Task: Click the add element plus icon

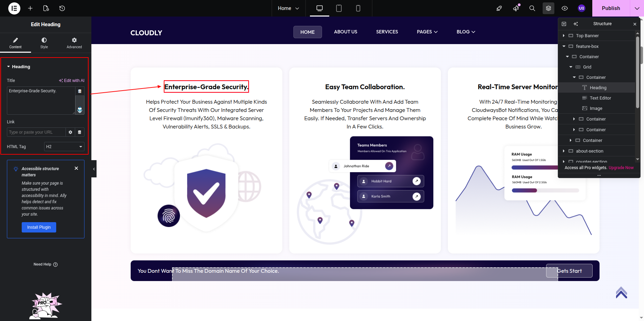Action: coord(30,8)
